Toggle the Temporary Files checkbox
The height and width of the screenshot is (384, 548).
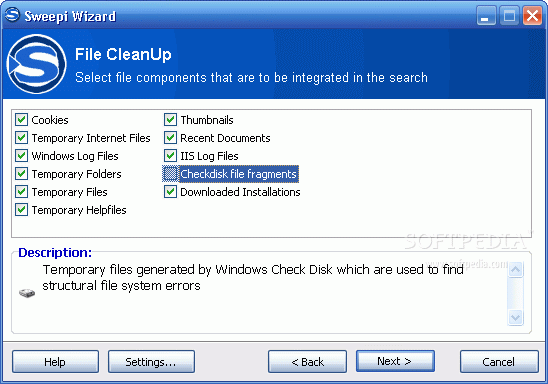click(21, 191)
